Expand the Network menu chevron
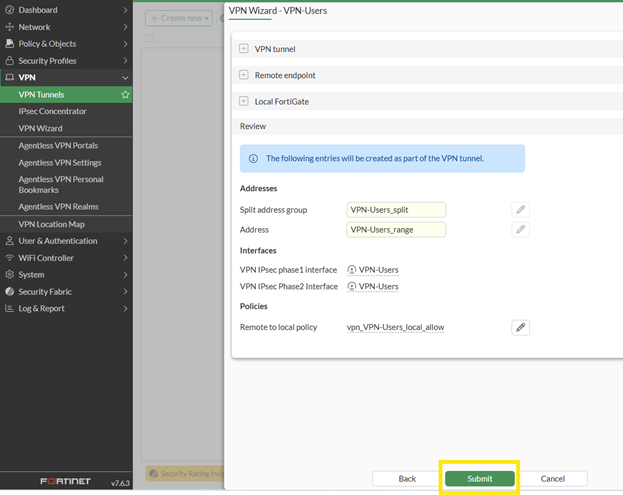The width and height of the screenshot is (623, 495). (126, 27)
